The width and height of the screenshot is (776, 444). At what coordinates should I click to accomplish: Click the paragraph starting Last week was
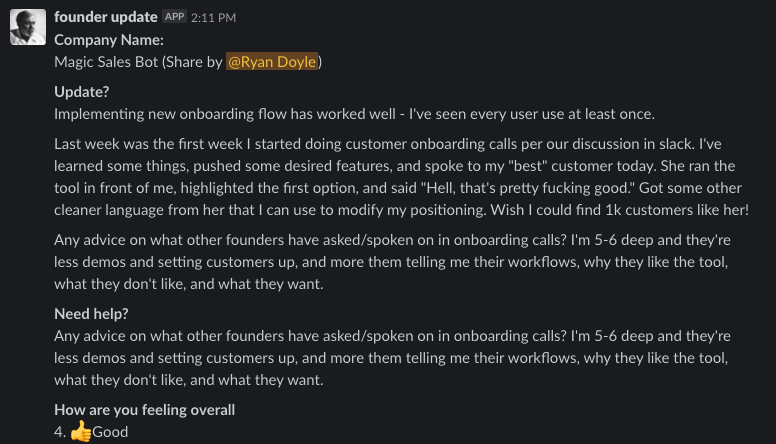point(401,177)
